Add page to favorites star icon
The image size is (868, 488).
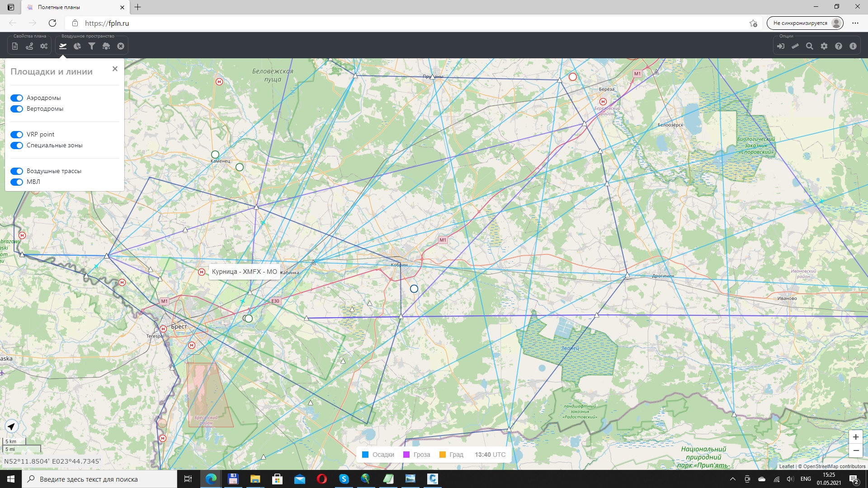click(x=753, y=23)
